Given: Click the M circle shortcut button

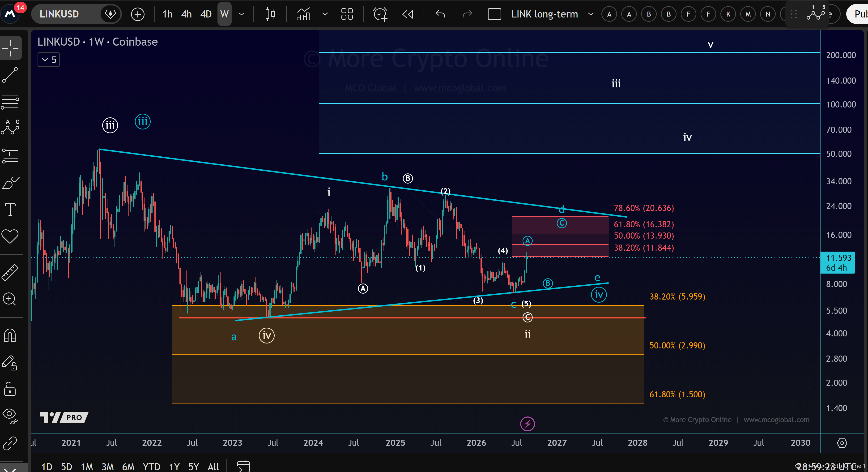Looking at the screenshot, I should (x=748, y=14).
